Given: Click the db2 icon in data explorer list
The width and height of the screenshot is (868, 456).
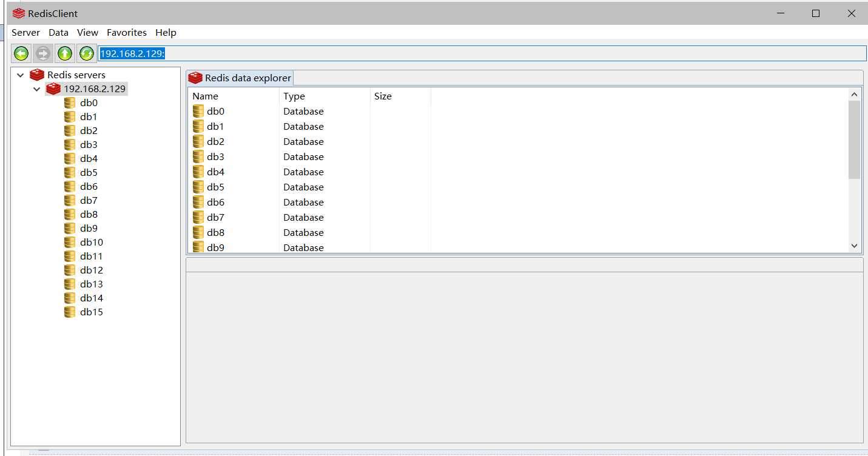Looking at the screenshot, I should point(198,141).
